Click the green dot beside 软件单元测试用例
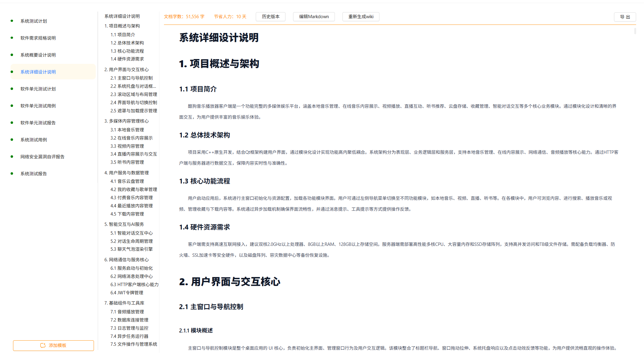The height and width of the screenshot is (360, 644). (12, 106)
